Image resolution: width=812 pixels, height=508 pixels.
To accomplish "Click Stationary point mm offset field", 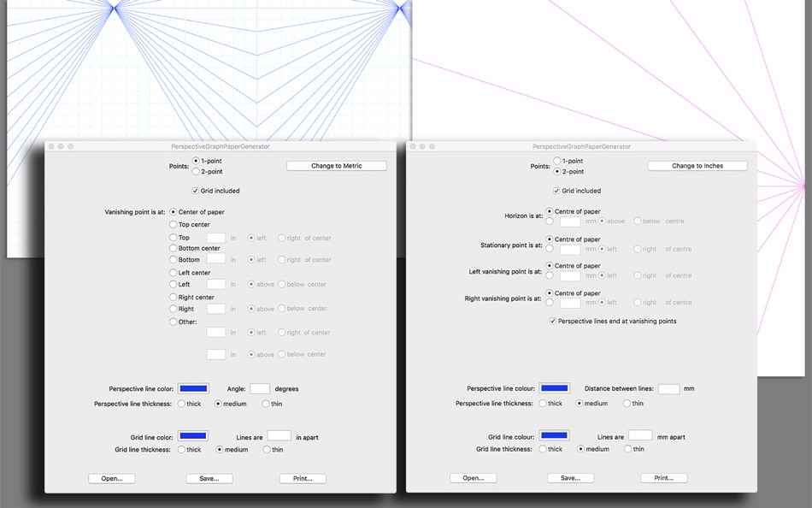I will (570, 250).
